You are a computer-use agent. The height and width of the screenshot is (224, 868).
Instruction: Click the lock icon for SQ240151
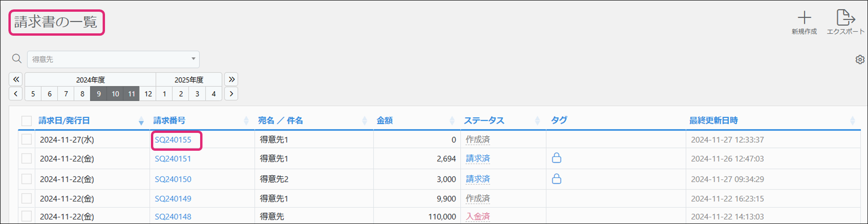pos(556,158)
